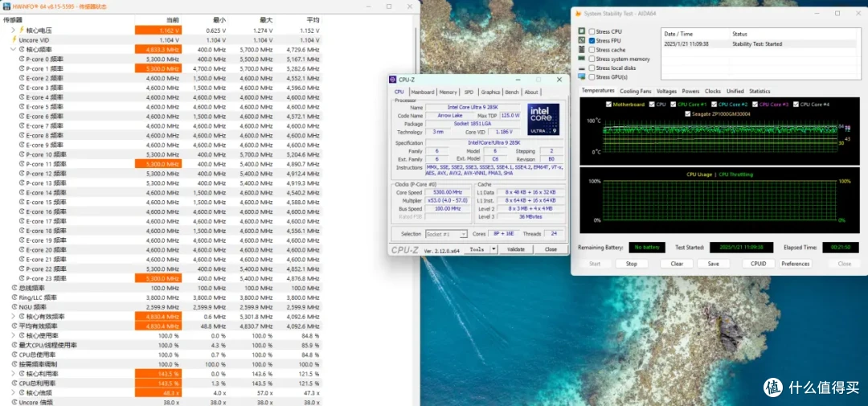Click the cache chip icon beside Stress cache

tap(581, 50)
